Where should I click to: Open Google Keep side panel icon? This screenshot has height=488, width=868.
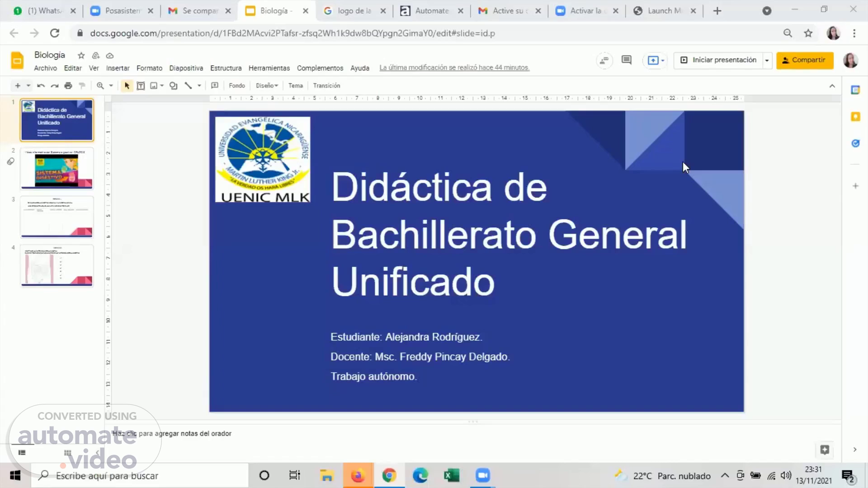pos(855,117)
